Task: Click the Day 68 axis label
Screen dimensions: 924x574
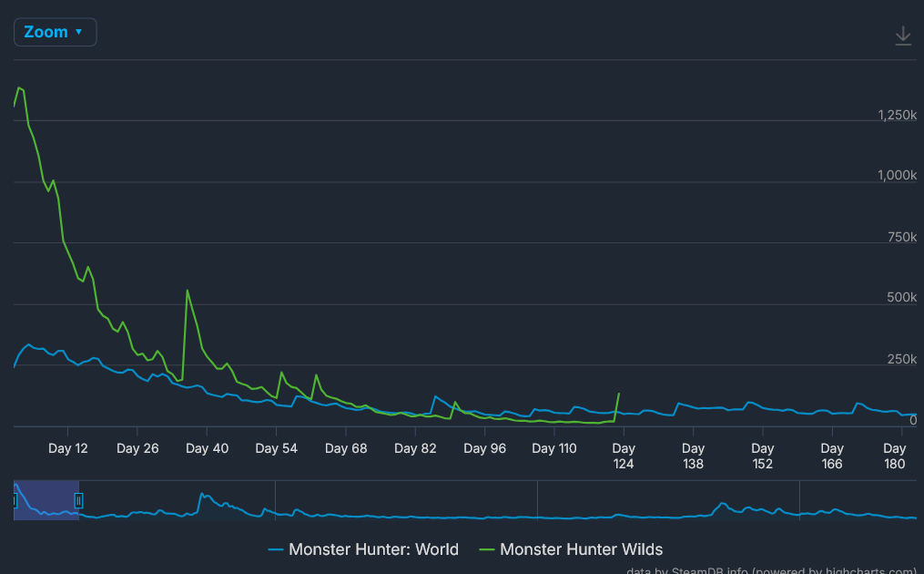Action: (346, 448)
